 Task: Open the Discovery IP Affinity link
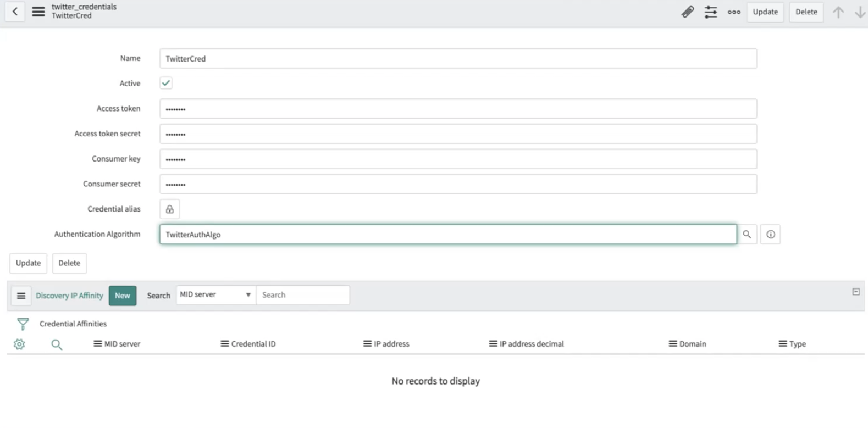click(69, 296)
